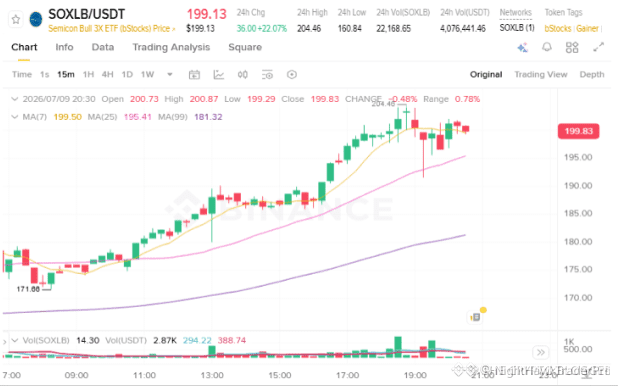Click the 13:00 time axis label
The width and height of the screenshot is (618, 386).
coord(212,375)
